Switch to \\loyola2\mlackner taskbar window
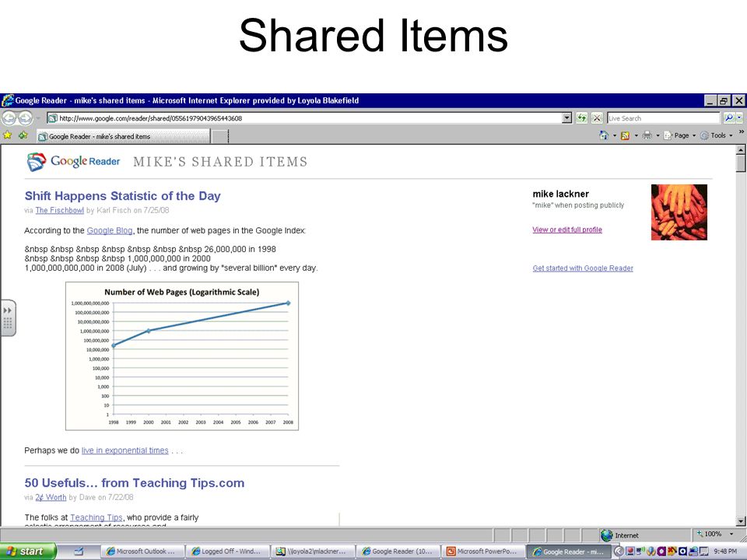Screen dimensions: 747x560 (313, 551)
